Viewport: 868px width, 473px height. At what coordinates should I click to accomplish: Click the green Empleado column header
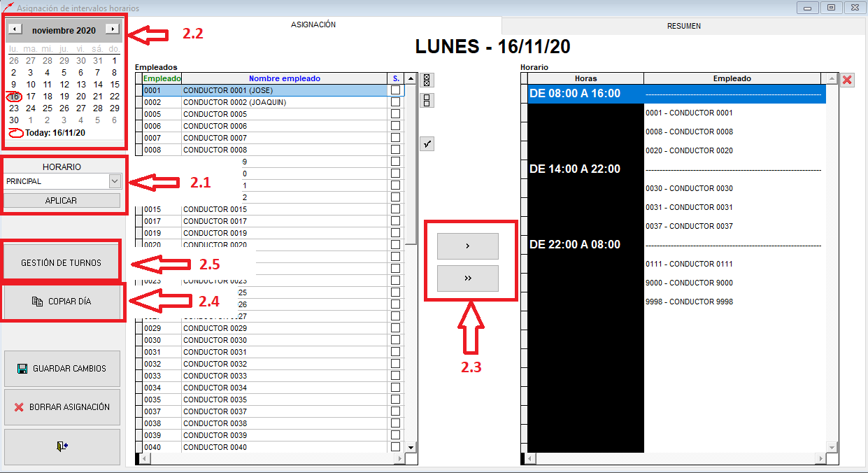coord(162,78)
